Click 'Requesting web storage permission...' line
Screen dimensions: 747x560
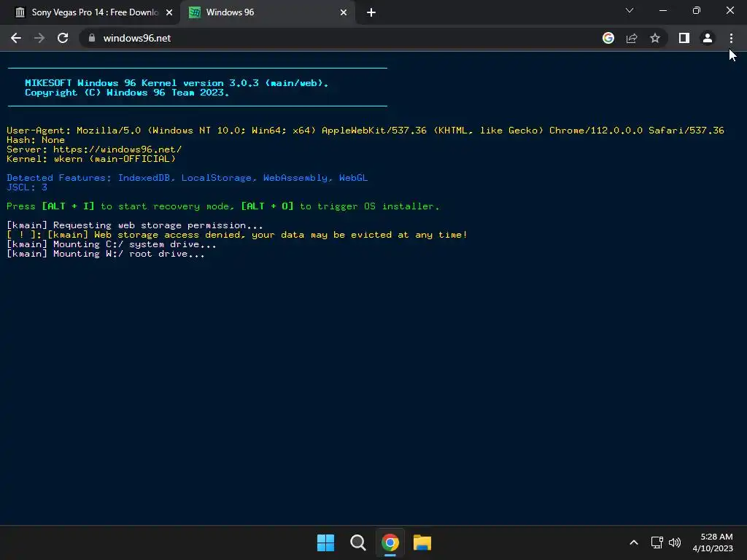pyautogui.click(x=135, y=225)
